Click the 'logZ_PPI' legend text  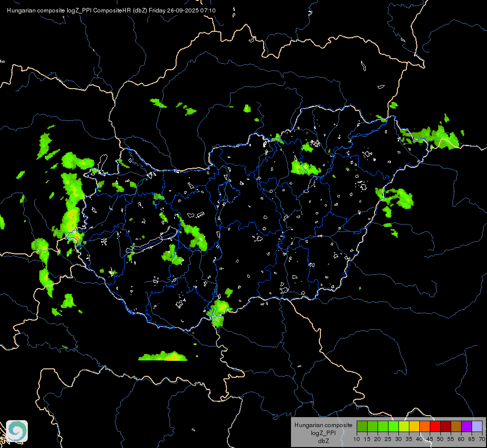pos(323,433)
